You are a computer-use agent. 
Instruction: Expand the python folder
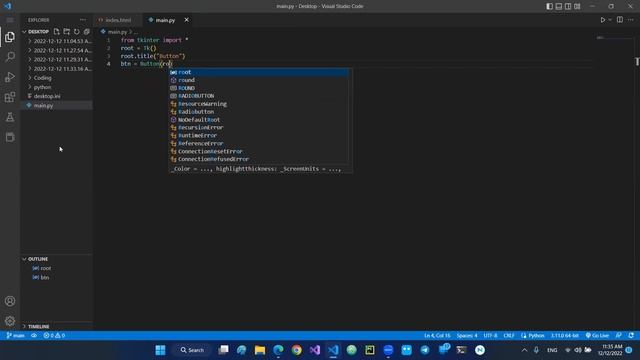coord(57,87)
